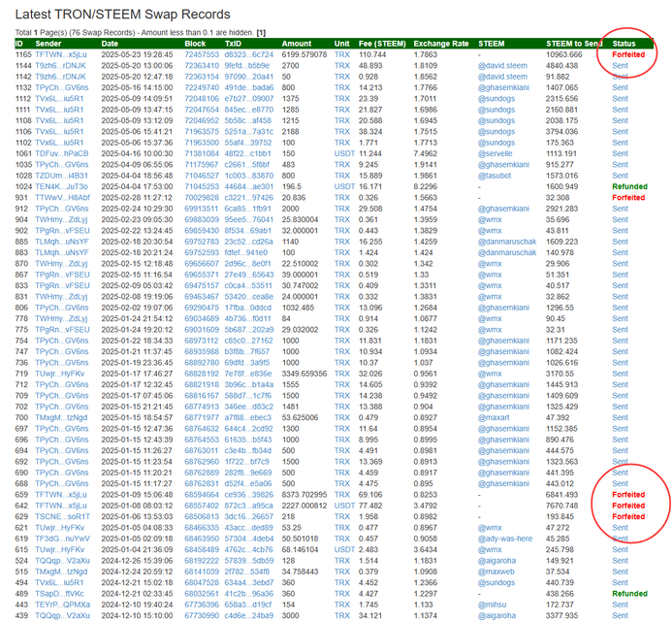Open transaction fdfef...941e0
The height and width of the screenshot is (621, 672).
(x=246, y=252)
